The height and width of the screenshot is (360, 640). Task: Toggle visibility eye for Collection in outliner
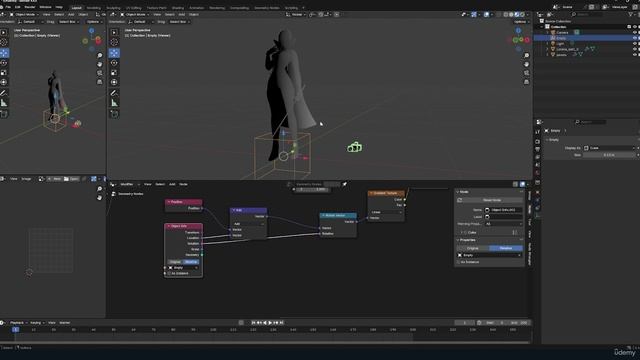pos(635,27)
